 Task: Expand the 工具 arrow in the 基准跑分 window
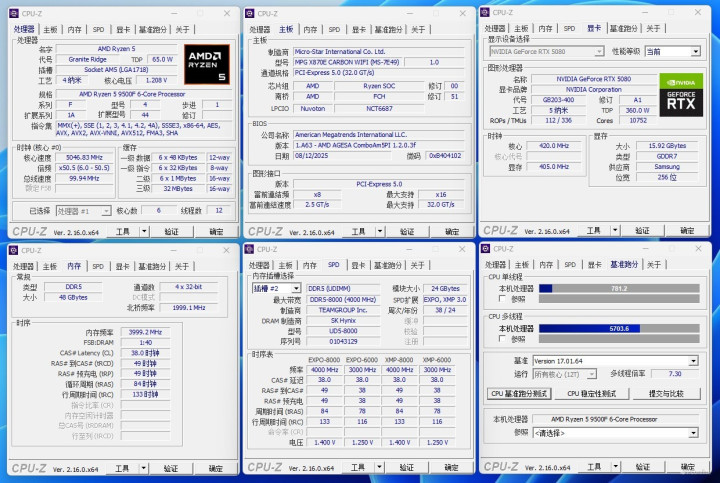pos(616,466)
